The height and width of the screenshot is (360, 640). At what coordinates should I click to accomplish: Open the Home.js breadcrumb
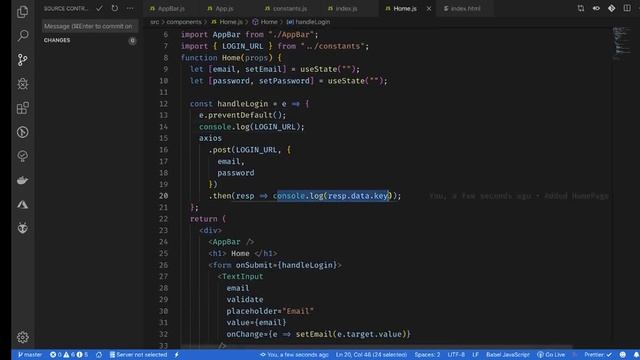tap(227, 22)
